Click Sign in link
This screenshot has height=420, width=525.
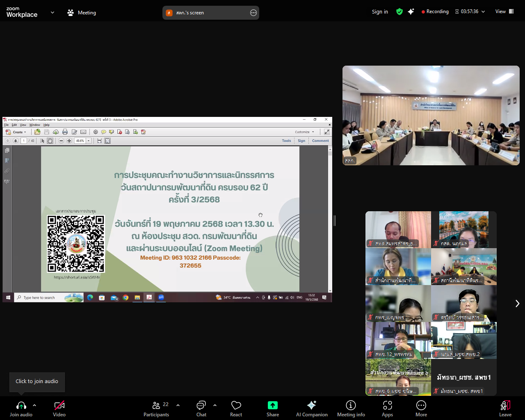click(x=380, y=12)
